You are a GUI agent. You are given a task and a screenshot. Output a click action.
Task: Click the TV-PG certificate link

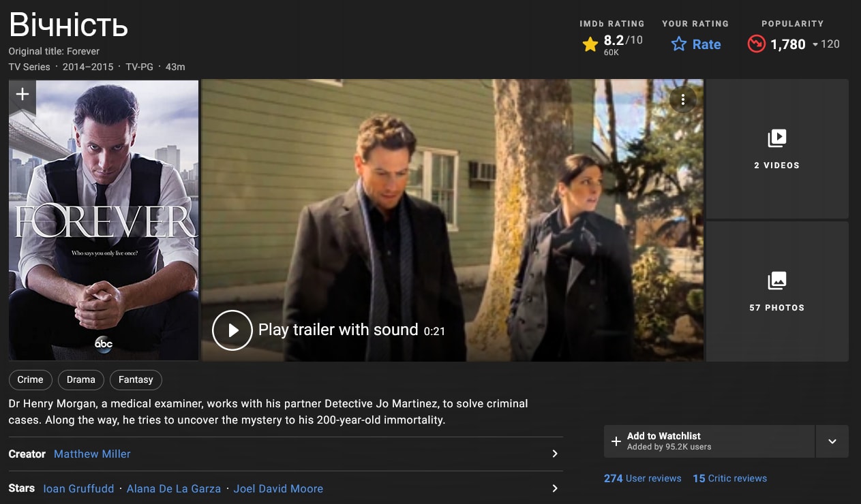[x=140, y=67]
